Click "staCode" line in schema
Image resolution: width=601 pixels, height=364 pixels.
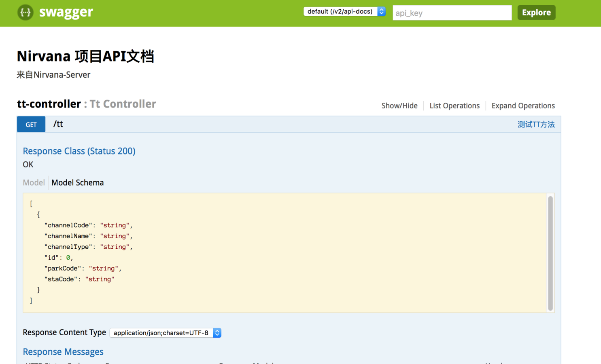(x=79, y=279)
